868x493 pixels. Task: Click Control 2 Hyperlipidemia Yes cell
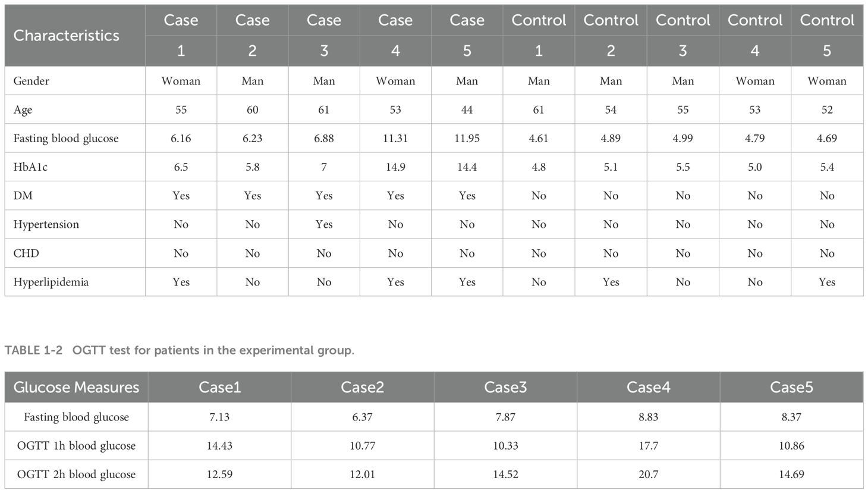pyautogui.click(x=611, y=282)
